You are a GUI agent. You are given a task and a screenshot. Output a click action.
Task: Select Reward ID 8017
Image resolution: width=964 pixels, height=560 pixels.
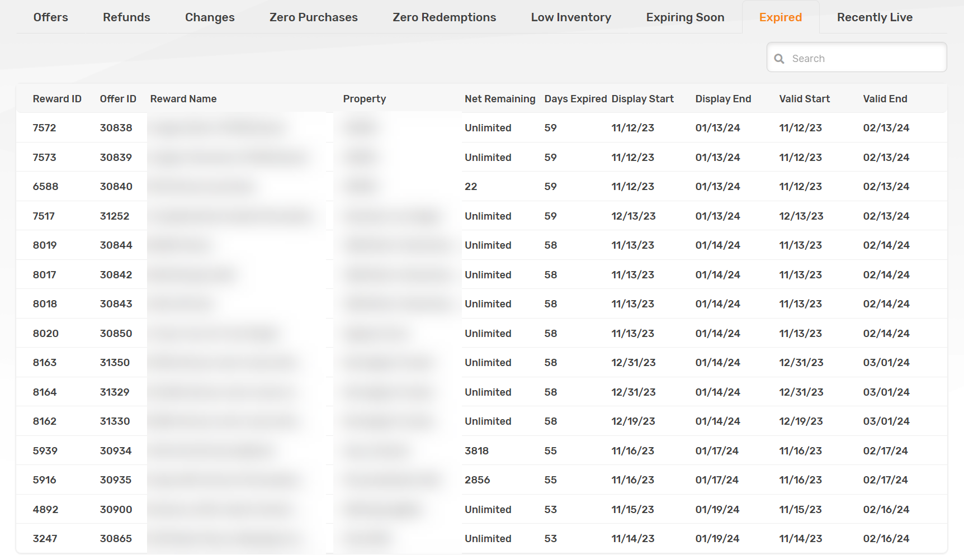(x=44, y=275)
